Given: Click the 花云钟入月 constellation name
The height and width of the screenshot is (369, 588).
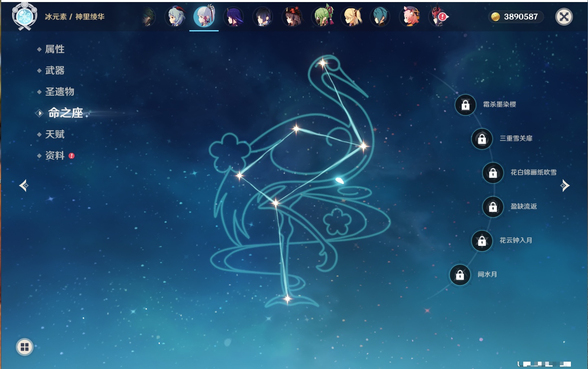Looking at the screenshot, I should [516, 240].
